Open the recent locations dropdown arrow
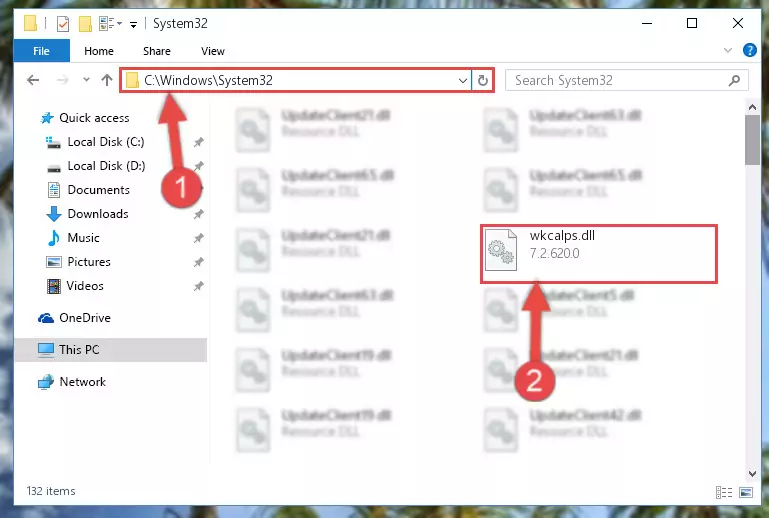This screenshot has height=518, width=769. pyautogui.click(x=86, y=79)
